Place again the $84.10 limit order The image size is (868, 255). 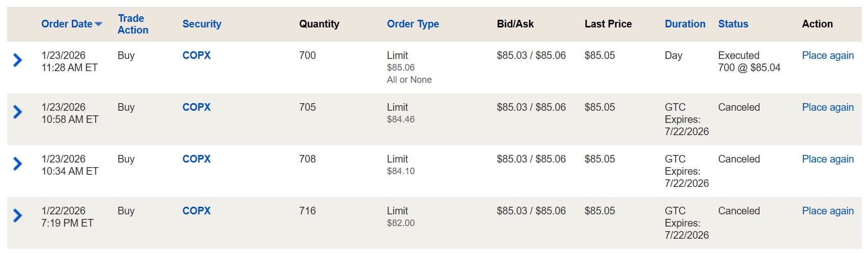[827, 159]
